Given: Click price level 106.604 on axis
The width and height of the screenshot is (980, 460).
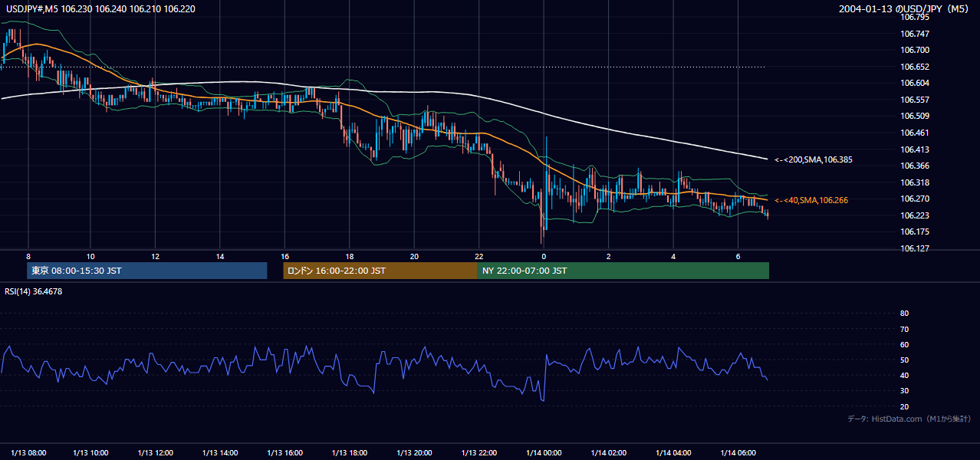Looking at the screenshot, I should pyautogui.click(x=915, y=83).
